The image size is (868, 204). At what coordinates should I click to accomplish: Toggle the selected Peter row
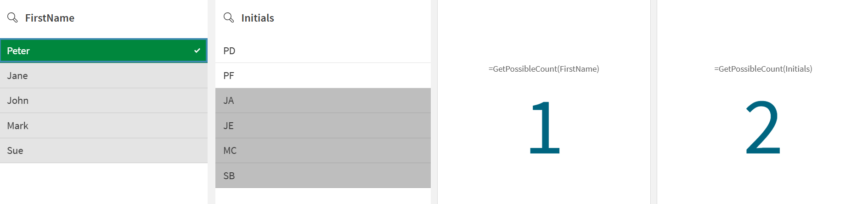[92, 51]
